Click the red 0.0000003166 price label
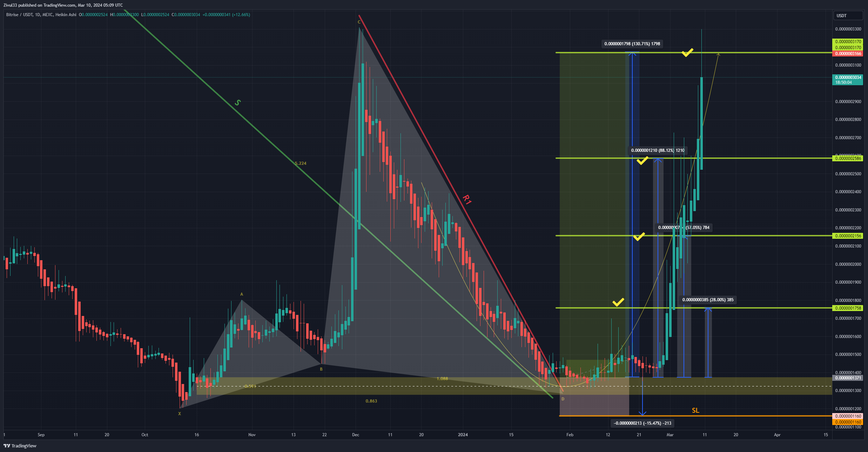 point(848,54)
